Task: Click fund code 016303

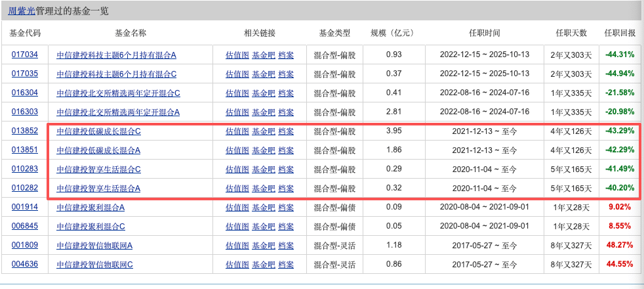Action: (25, 112)
